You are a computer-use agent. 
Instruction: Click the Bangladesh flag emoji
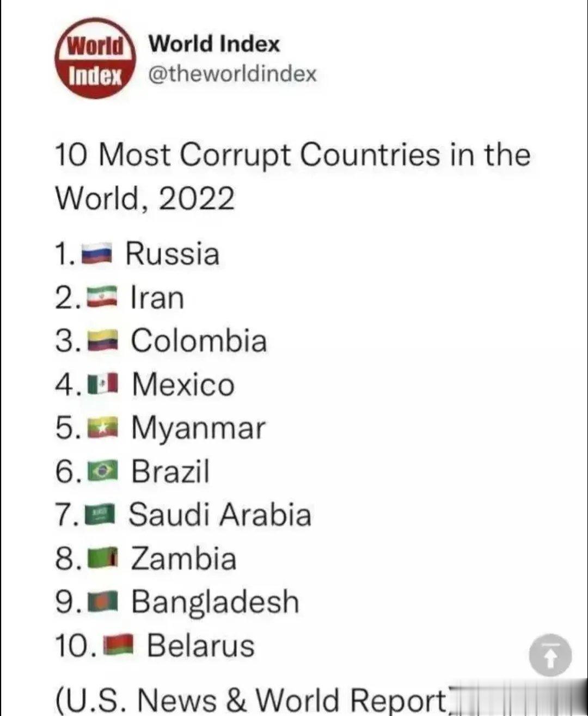[103, 602]
